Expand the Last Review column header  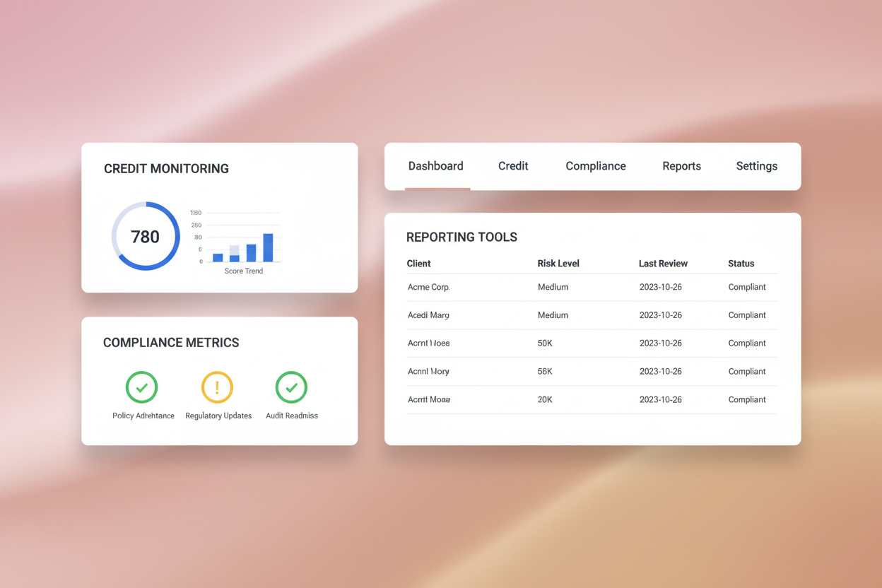pyautogui.click(x=663, y=264)
